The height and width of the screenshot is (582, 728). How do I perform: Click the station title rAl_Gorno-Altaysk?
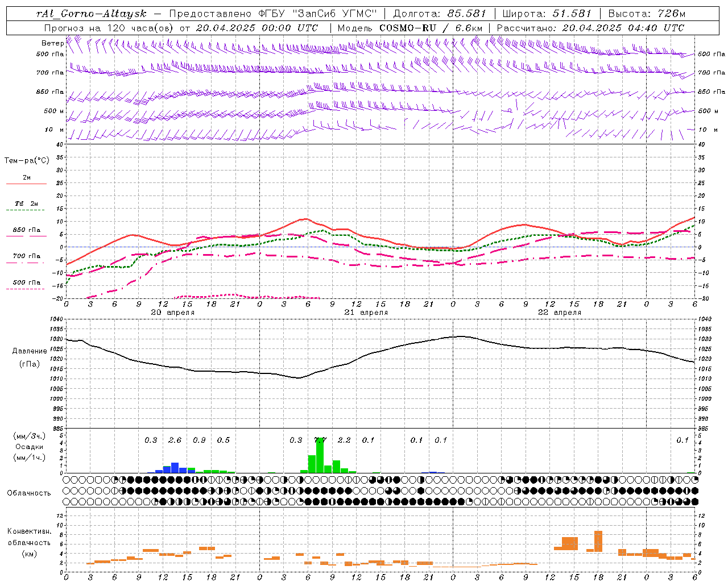tap(92, 14)
